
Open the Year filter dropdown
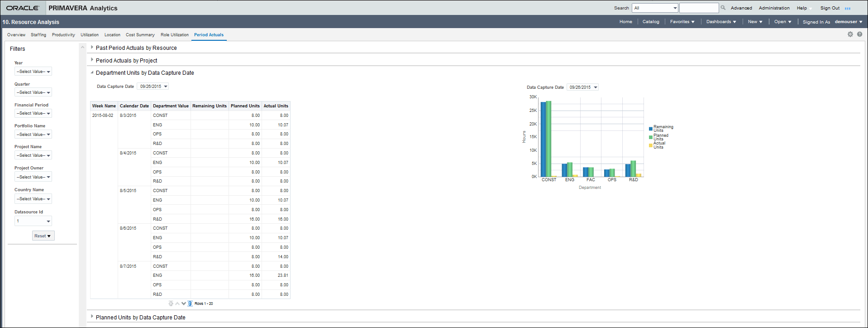pos(33,72)
